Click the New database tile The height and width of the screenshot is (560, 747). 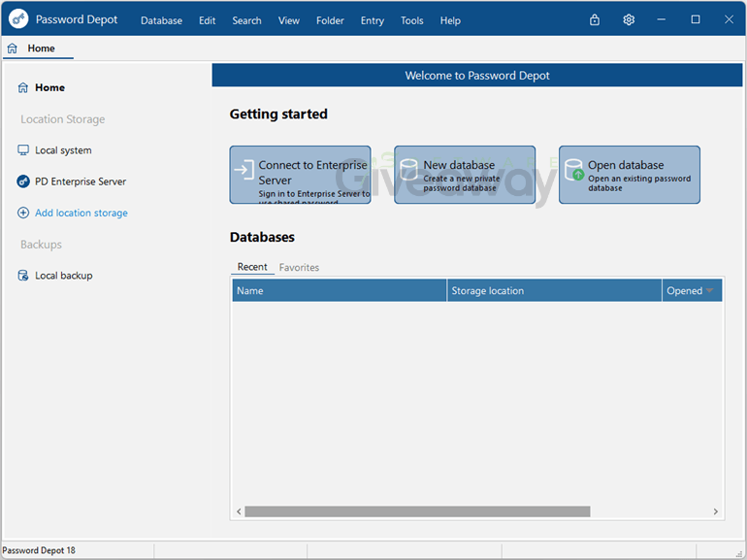coord(465,175)
